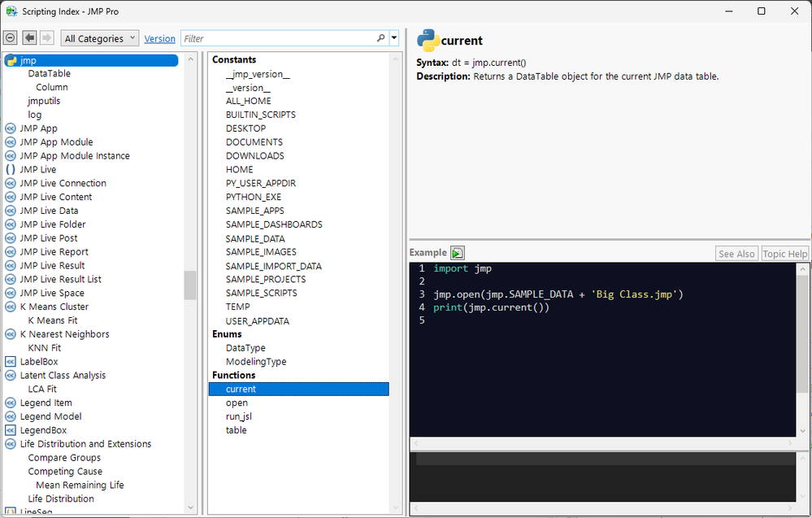The width and height of the screenshot is (812, 518).
Task: Click the parentheses icon next to JMP Live
Action: click(x=11, y=169)
